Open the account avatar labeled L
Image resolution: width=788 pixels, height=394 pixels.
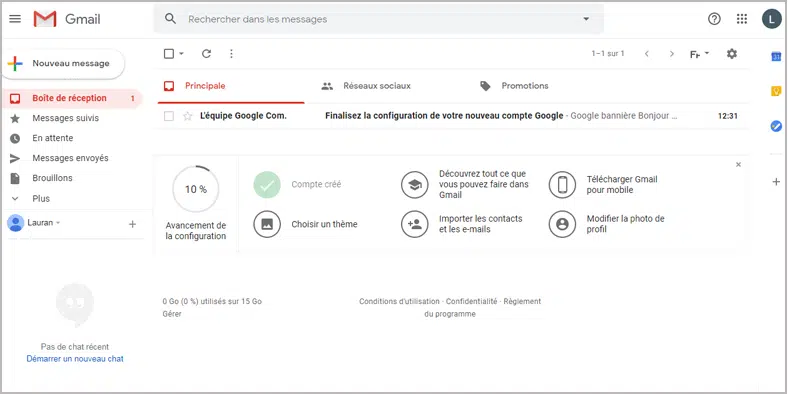coord(771,19)
